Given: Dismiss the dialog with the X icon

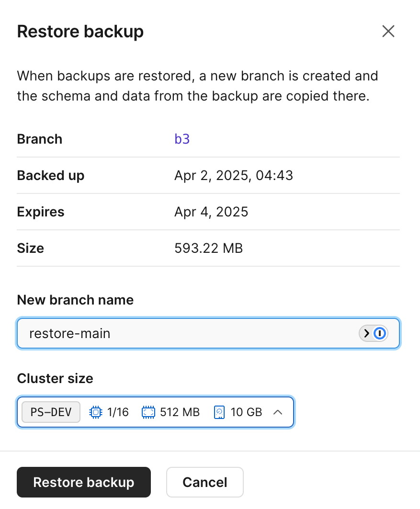Looking at the screenshot, I should tap(388, 31).
